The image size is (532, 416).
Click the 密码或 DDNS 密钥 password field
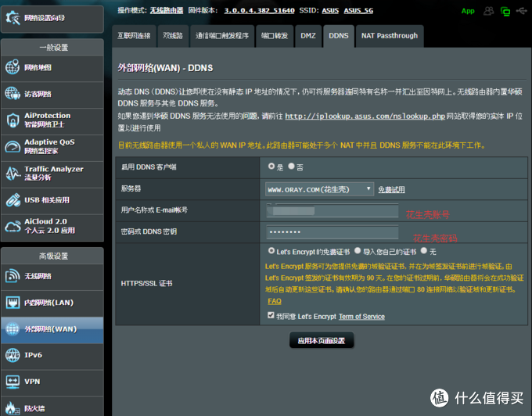pyautogui.click(x=332, y=232)
